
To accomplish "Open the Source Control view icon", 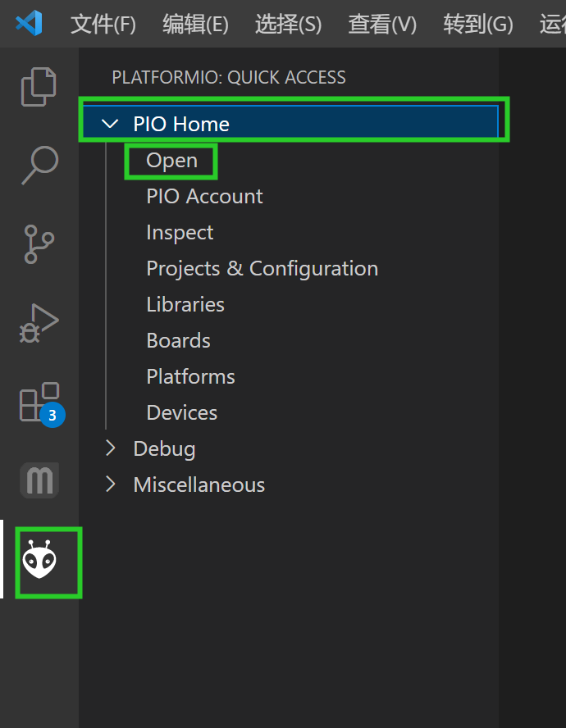I will pos(39,245).
